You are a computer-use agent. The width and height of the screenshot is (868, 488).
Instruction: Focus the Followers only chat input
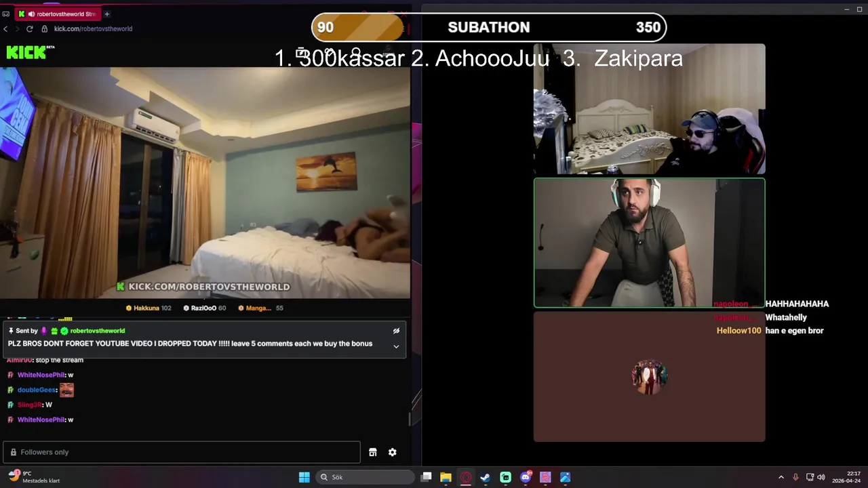point(181,452)
